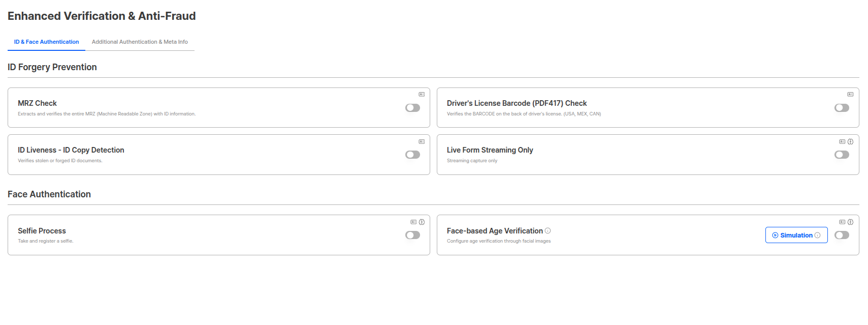This screenshot has width=868, height=325.
Task: Click the ID card icon on Live Form Streaming card
Action: pos(841,141)
